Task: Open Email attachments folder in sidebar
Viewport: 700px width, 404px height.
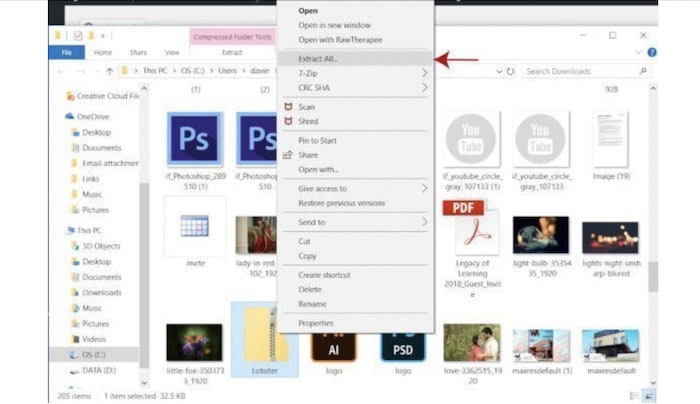Action: (105, 163)
